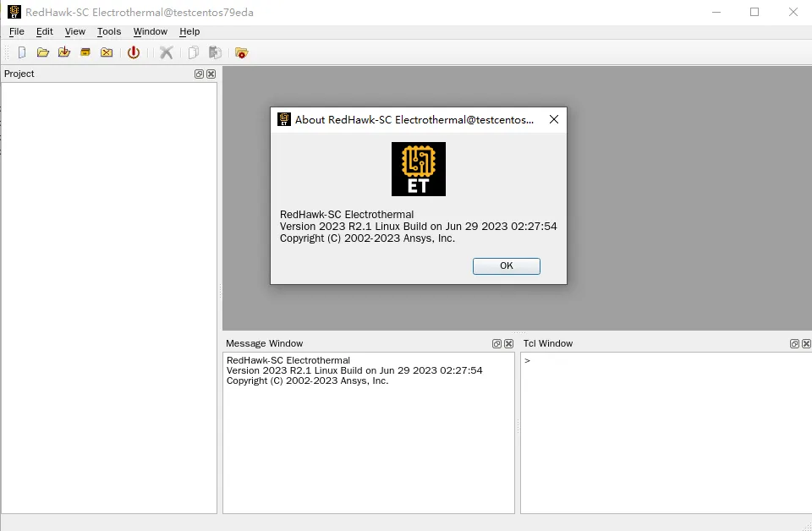Open the View menu
This screenshot has width=812, height=531.
coord(75,31)
